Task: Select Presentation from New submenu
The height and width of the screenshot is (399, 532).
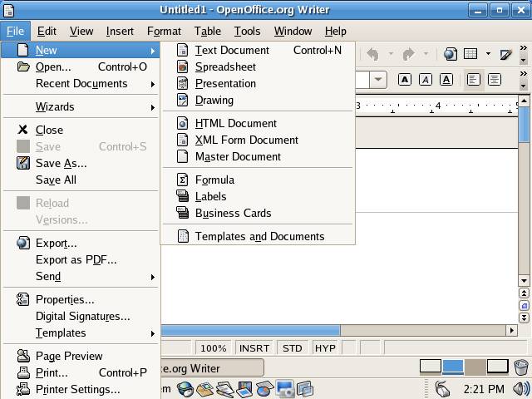Action: tap(225, 83)
